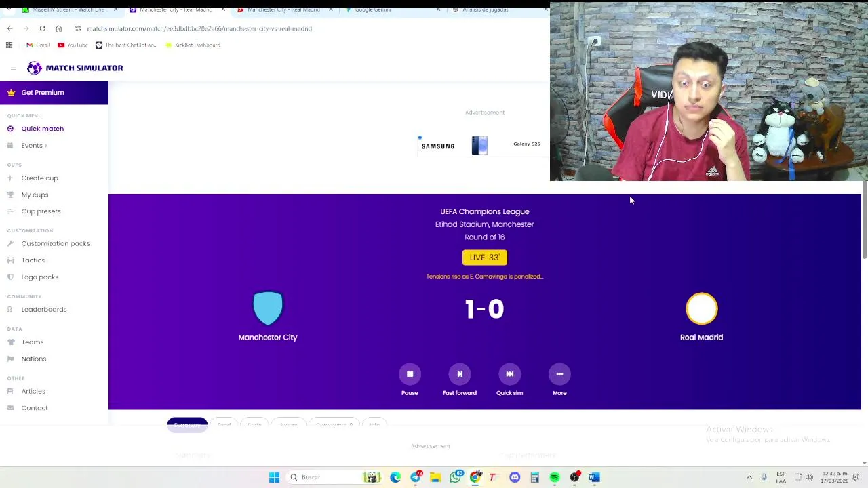Image resolution: width=868 pixels, height=488 pixels.
Task: Switch to the Feed tab
Action: (224, 425)
